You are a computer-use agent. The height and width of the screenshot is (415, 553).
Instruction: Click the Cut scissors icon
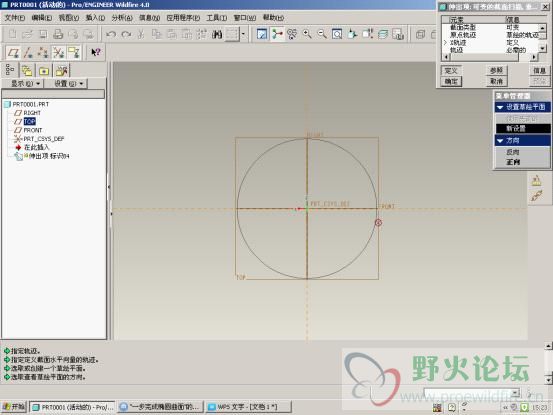pos(141,34)
